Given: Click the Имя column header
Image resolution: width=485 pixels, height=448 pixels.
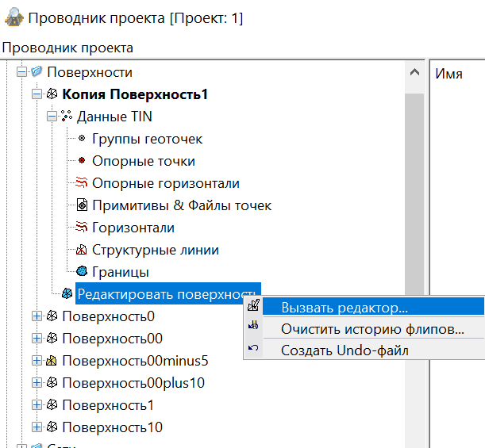Looking at the screenshot, I should (x=449, y=73).
